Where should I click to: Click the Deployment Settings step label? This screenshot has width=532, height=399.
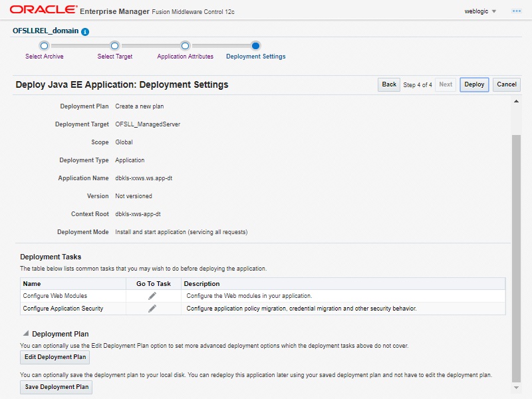(x=256, y=57)
